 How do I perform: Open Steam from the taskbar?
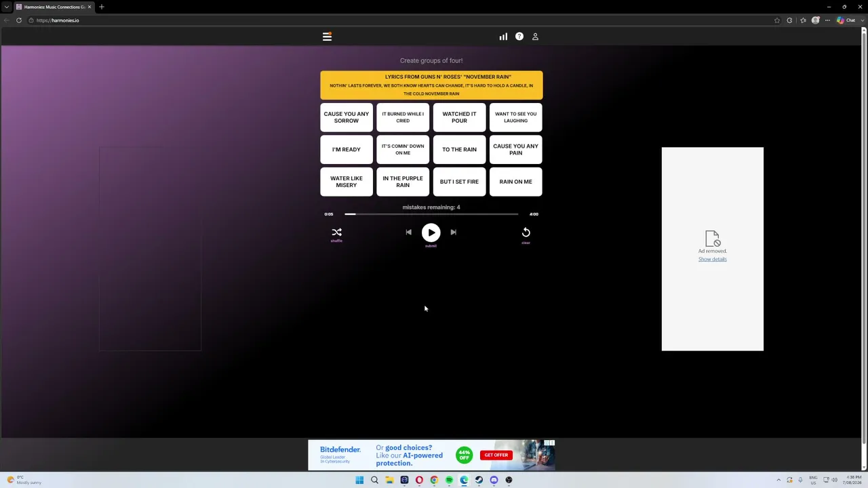479,480
